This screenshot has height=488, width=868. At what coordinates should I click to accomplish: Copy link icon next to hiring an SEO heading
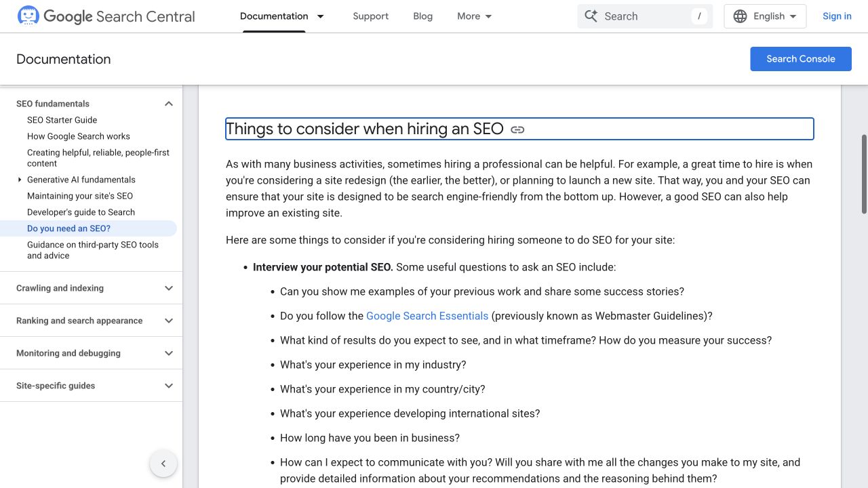[x=517, y=129]
